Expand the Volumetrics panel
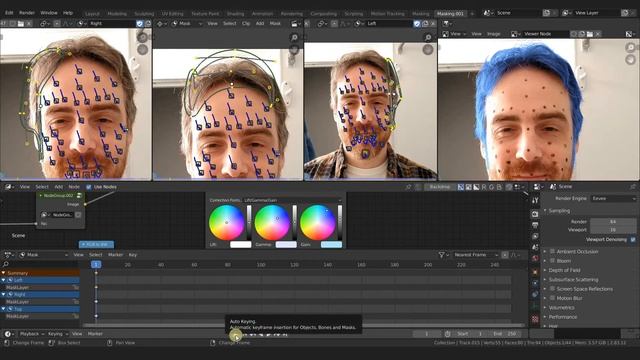640x360 pixels. (x=562, y=307)
